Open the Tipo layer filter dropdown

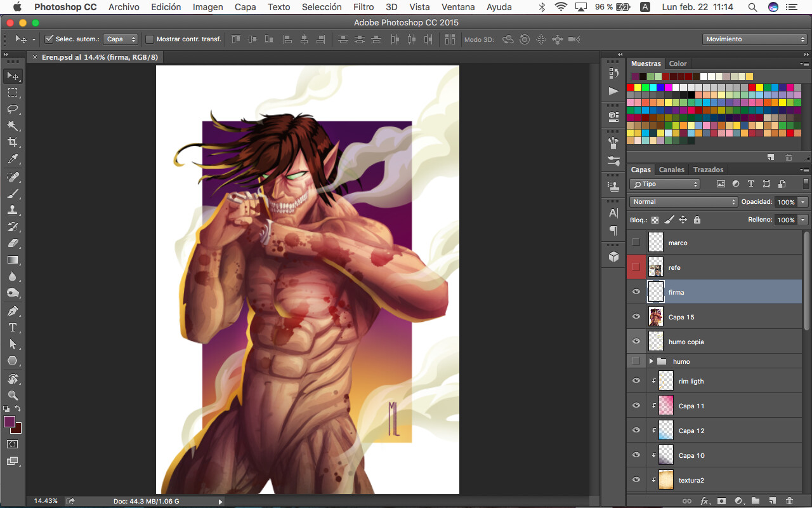click(x=664, y=184)
